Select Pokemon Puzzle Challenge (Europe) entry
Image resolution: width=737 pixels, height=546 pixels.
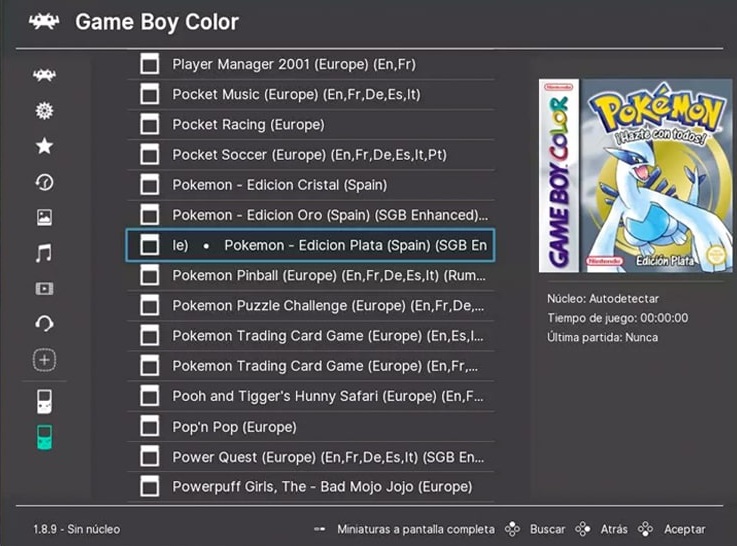[311, 305]
